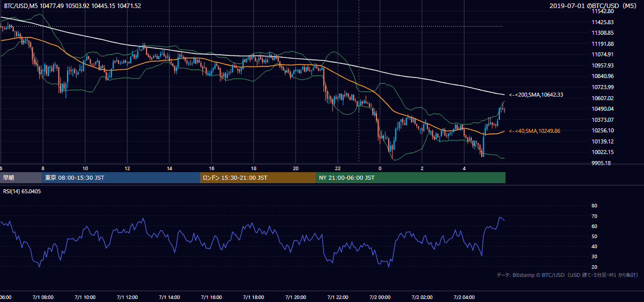Click the 11308.85 price axis value
The image size is (644, 302).
point(603,33)
